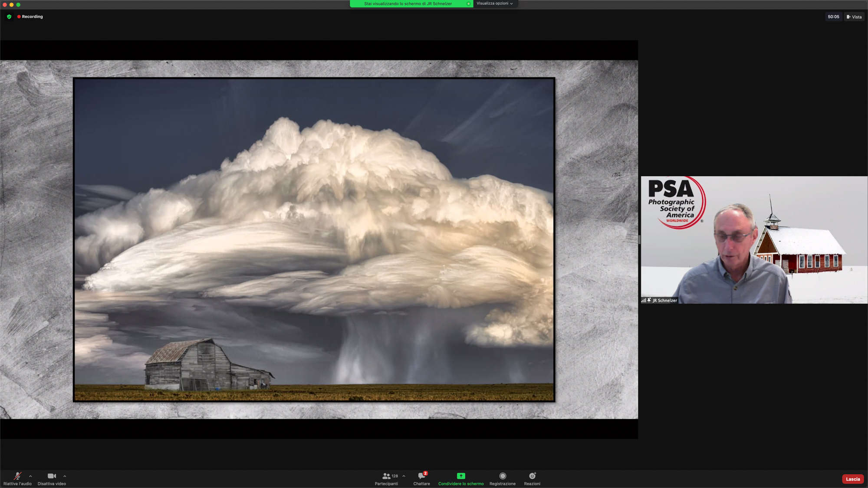Image resolution: width=868 pixels, height=488 pixels.
Task: Click the Recording status indicator
Action: click(30, 16)
